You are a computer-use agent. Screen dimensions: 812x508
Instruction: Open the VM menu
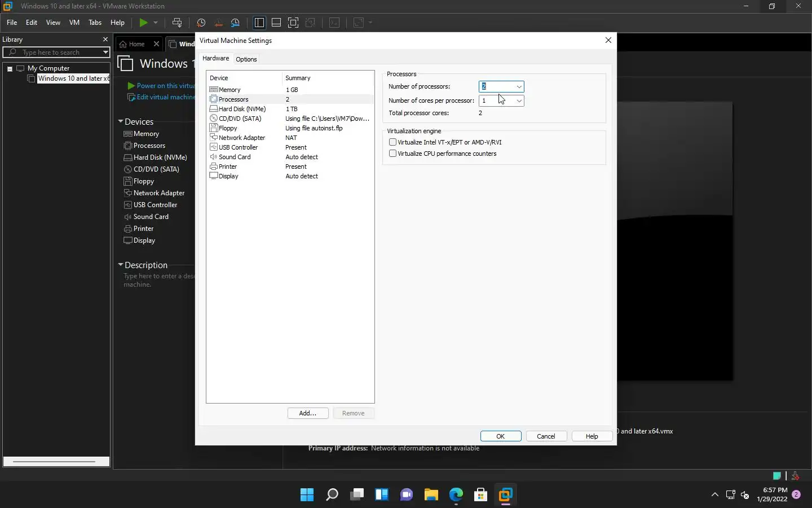[74, 23]
